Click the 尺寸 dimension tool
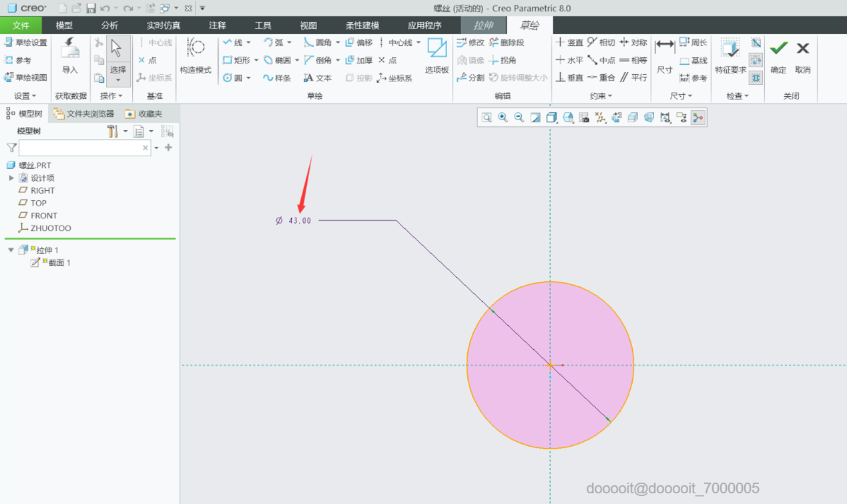 coord(665,56)
